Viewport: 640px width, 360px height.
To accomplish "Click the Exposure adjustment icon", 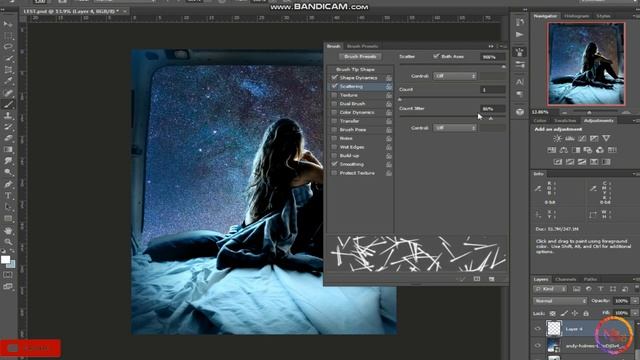I will (x=594, y=139).
